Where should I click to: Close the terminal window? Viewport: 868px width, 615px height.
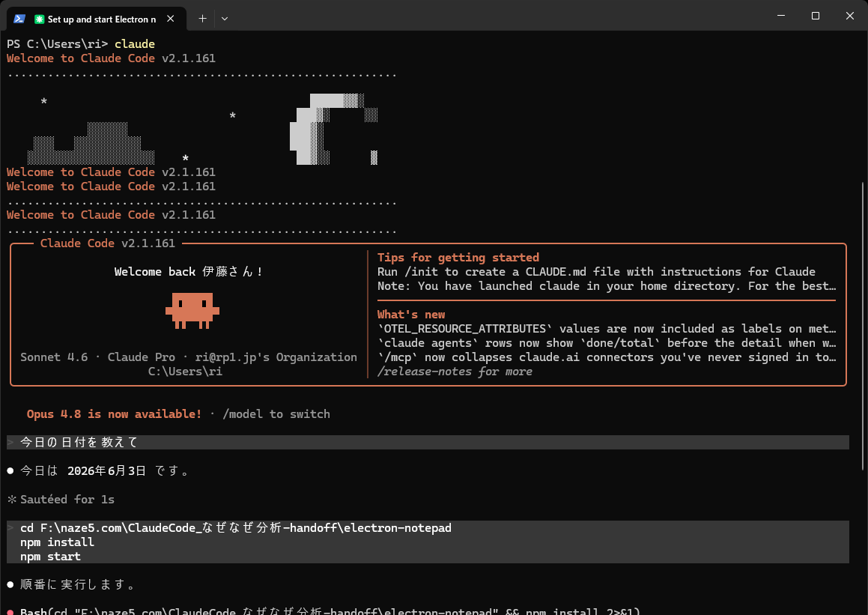850,16
